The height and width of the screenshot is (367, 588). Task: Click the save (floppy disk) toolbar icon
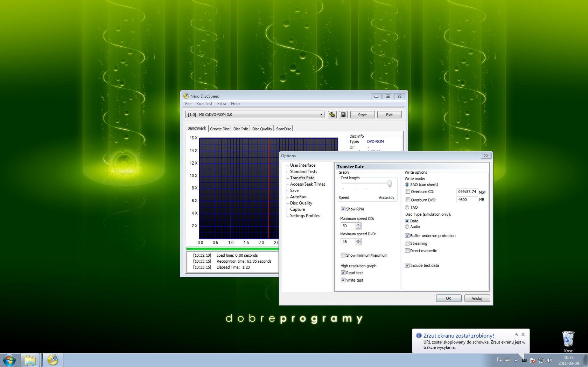point(343,115)
